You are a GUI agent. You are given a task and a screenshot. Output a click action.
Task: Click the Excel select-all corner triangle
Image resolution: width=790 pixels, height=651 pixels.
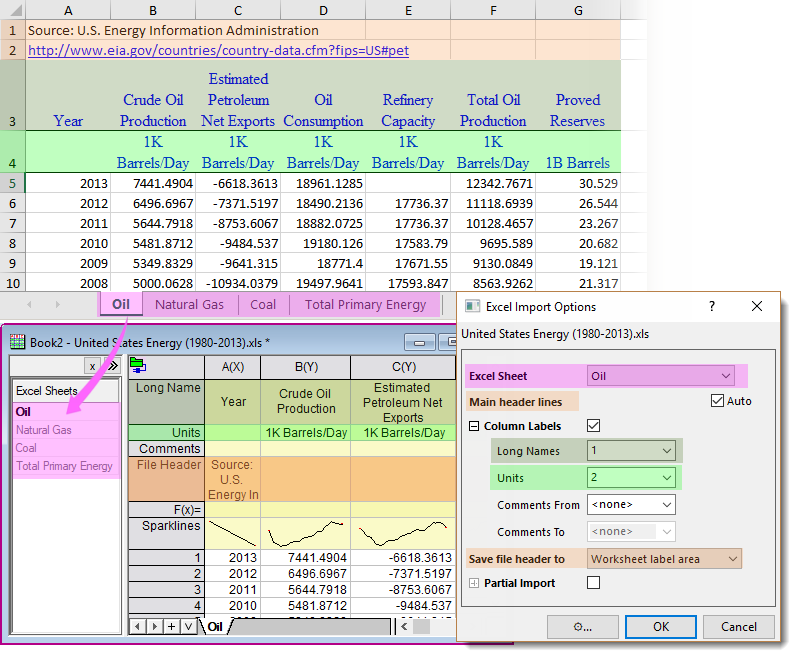pyautogui.click(x=15, y=11)
